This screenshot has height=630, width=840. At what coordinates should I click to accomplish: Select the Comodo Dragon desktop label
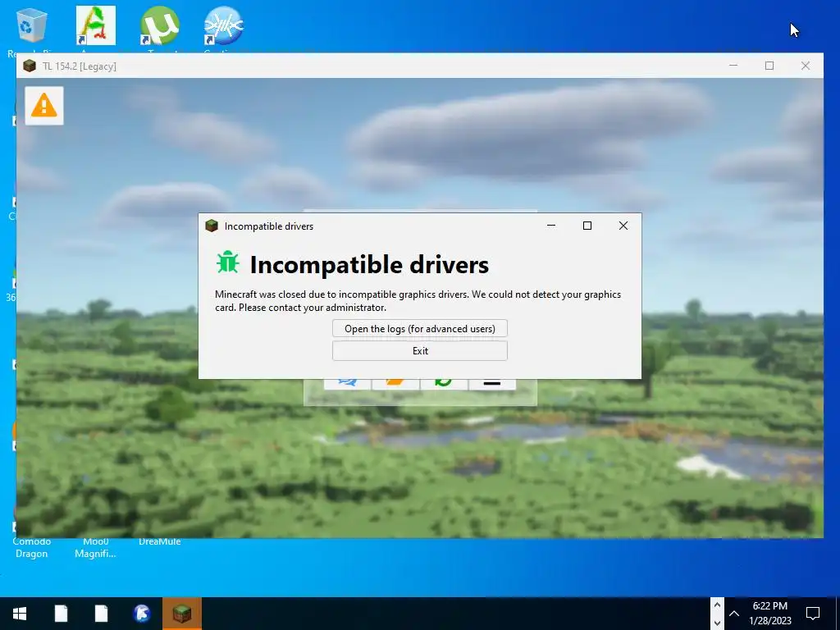pyautogui.click(x=32, y=547)
